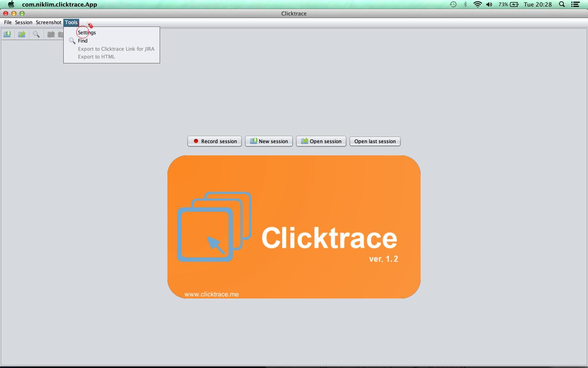Zoom the window using green button

coord(22,13)
